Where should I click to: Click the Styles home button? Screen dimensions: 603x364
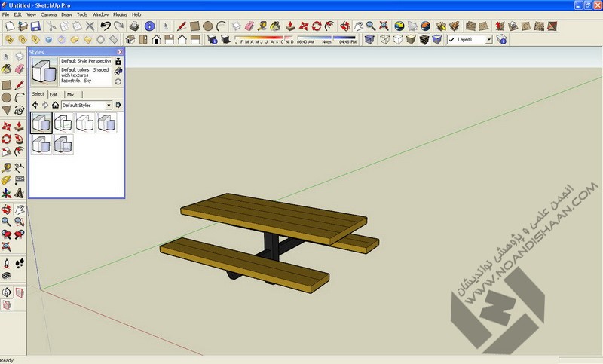point(55,106)
